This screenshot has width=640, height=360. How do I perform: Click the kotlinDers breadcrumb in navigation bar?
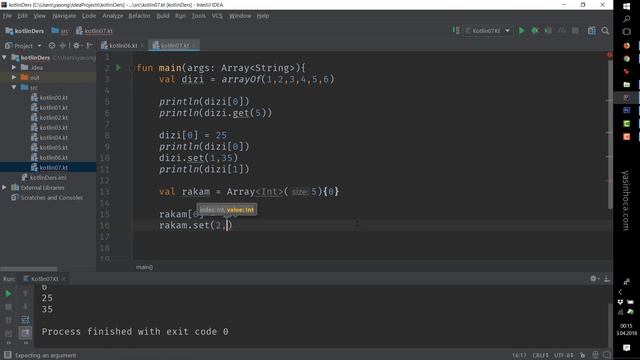pyautogui.click(x=24, y=31)
